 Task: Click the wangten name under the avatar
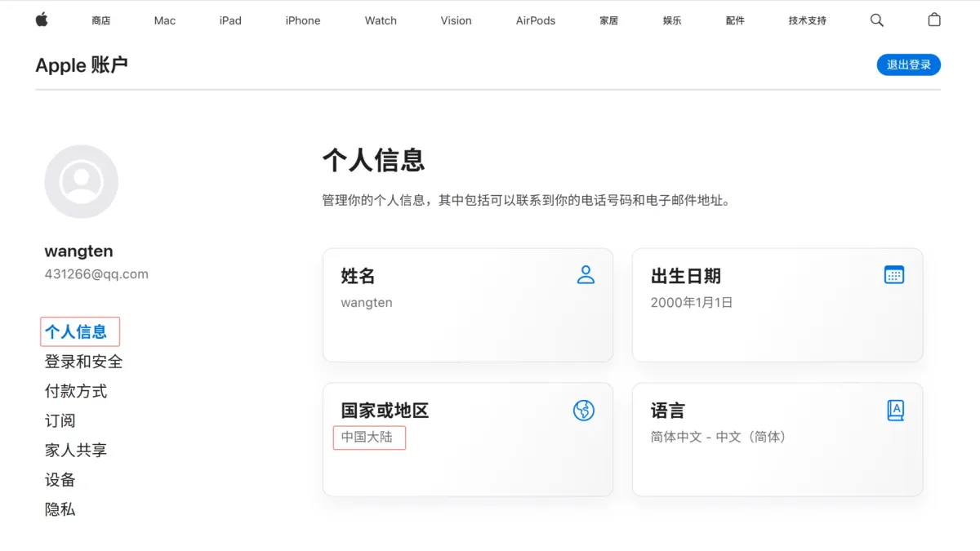pos(78,251)
